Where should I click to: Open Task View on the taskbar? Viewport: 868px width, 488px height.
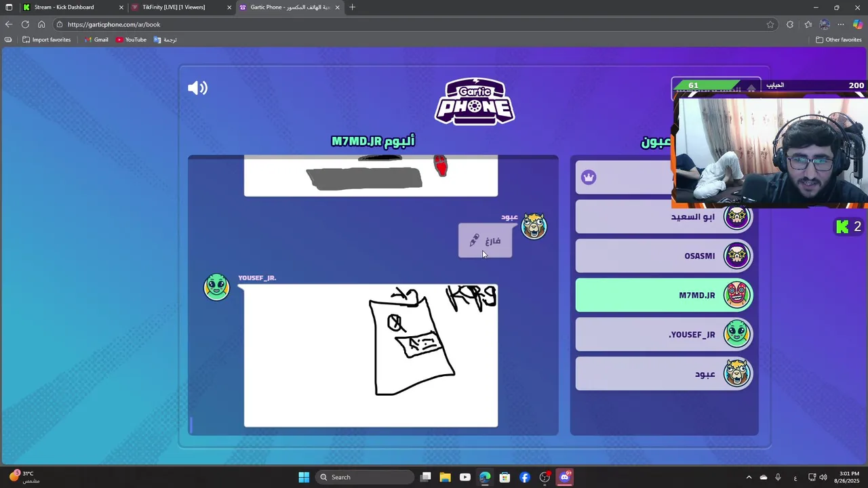(425, 477)
